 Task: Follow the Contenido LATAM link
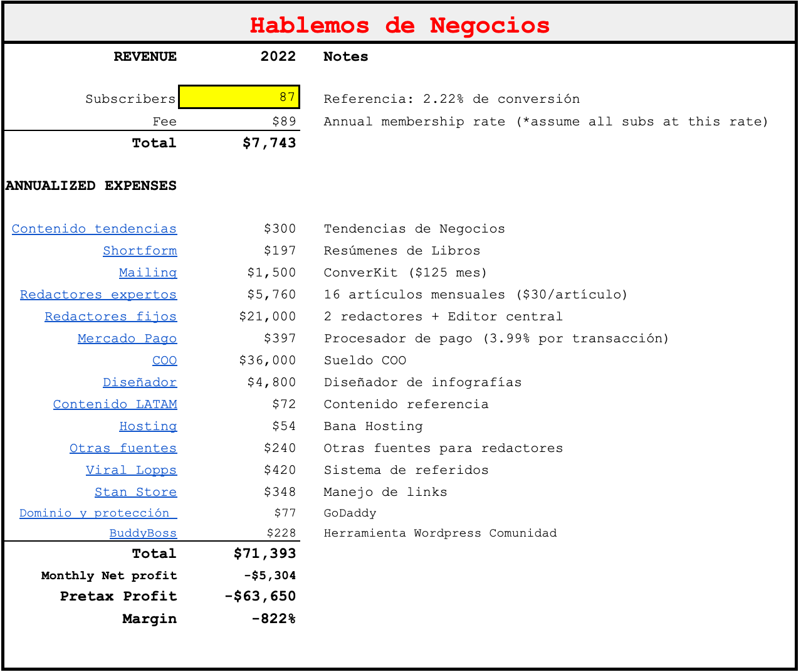115,404
